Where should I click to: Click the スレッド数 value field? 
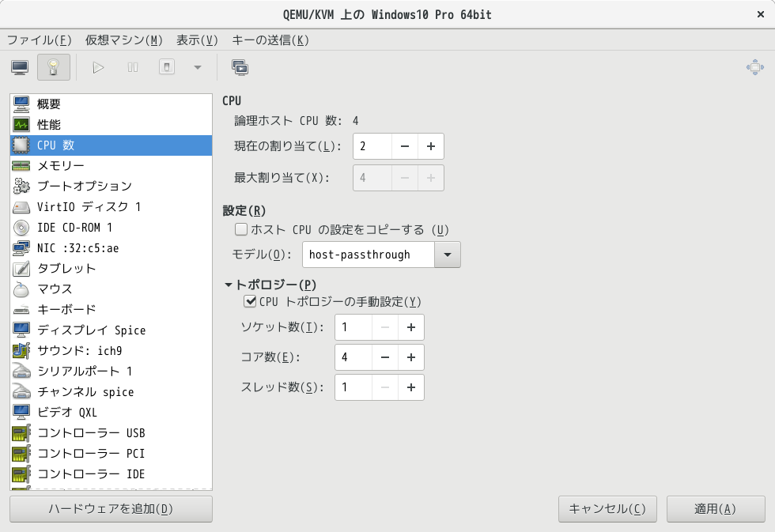[x=353, y=387]
